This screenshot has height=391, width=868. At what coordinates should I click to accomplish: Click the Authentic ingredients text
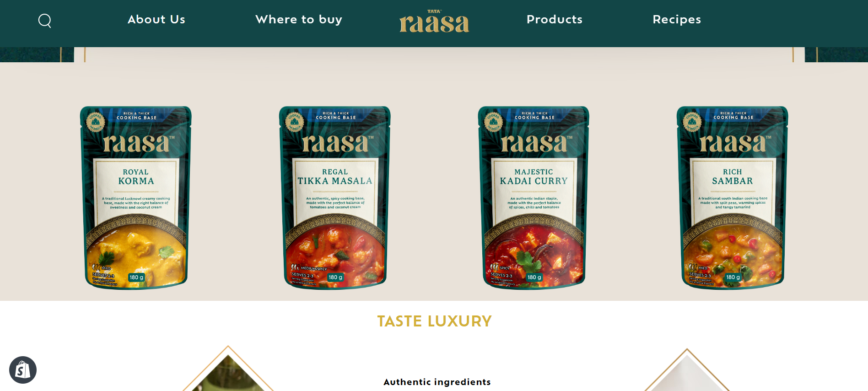click(437, 382)
